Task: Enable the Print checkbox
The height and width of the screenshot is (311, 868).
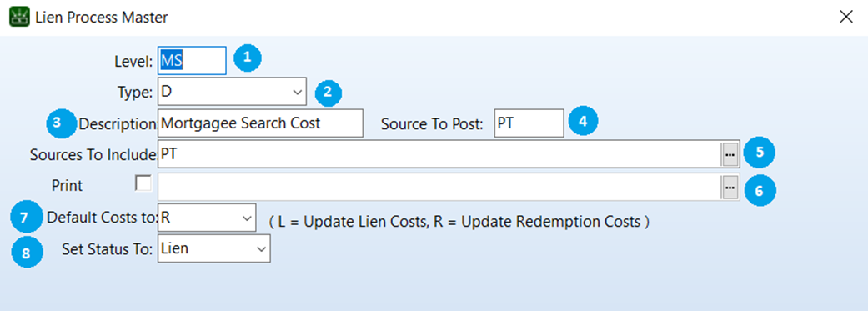Action: pos(143,183)
